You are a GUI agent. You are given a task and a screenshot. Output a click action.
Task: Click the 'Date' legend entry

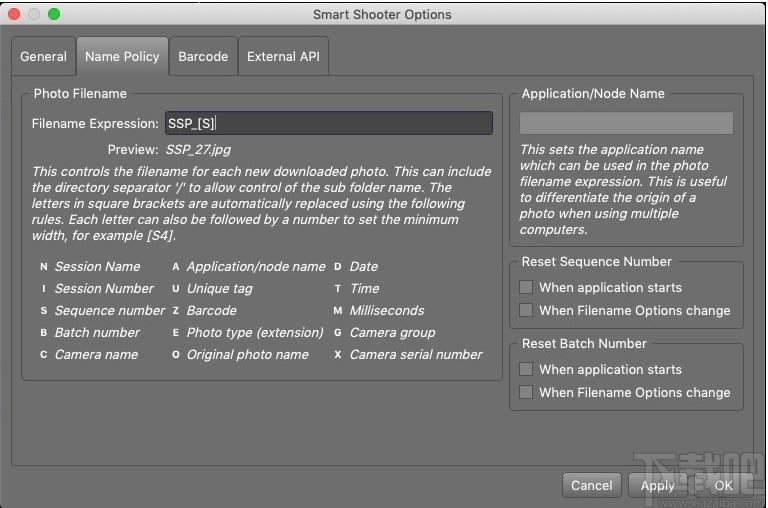(x=363, y=266)
